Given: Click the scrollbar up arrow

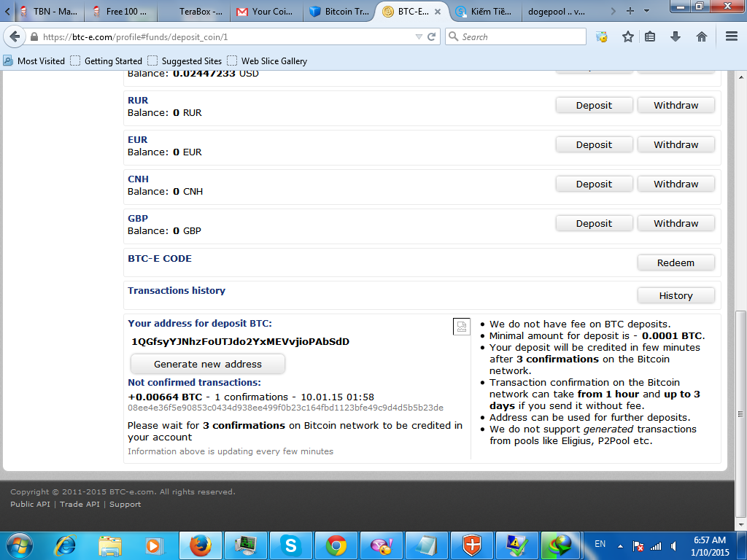Looking at the screenshot, I should click(x=741, y=77).
